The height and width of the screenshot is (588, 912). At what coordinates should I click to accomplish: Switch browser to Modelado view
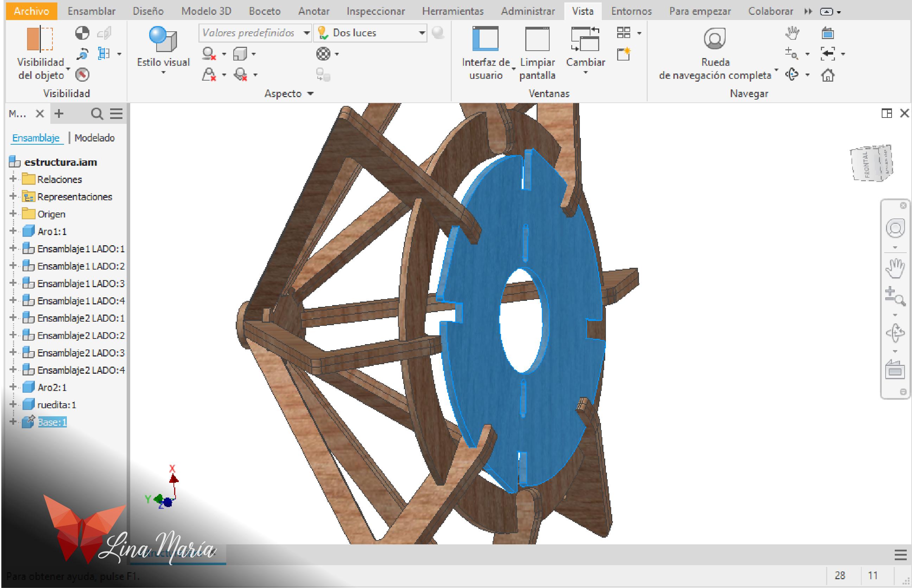(94, 138)
